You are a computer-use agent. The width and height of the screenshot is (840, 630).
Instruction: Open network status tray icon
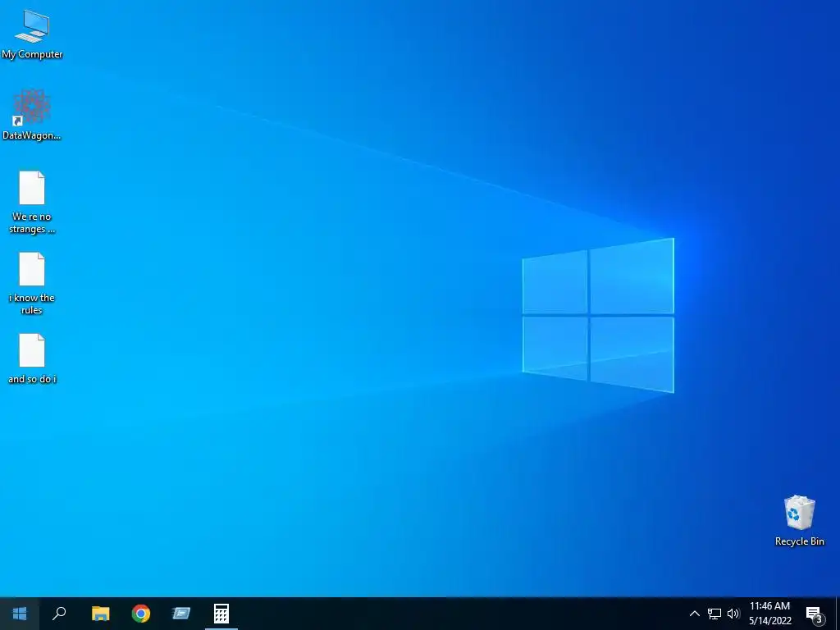pyautogui.click(x=714, y=614)
